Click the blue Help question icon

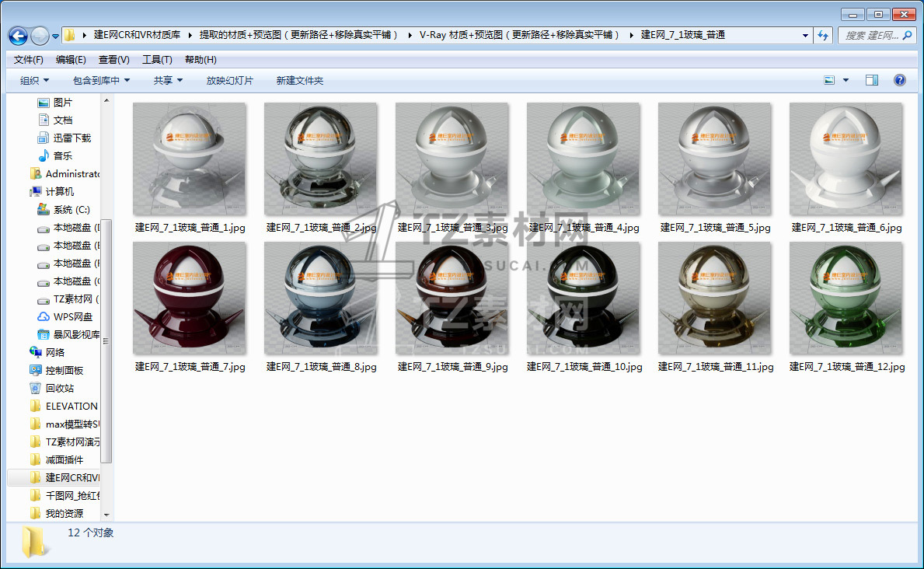[x=899, y=80]
